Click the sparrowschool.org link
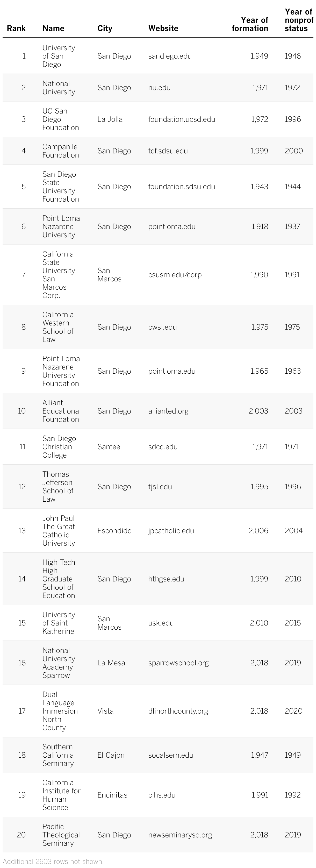This screenshot has height=868, width=316. [x=178, y=663]
